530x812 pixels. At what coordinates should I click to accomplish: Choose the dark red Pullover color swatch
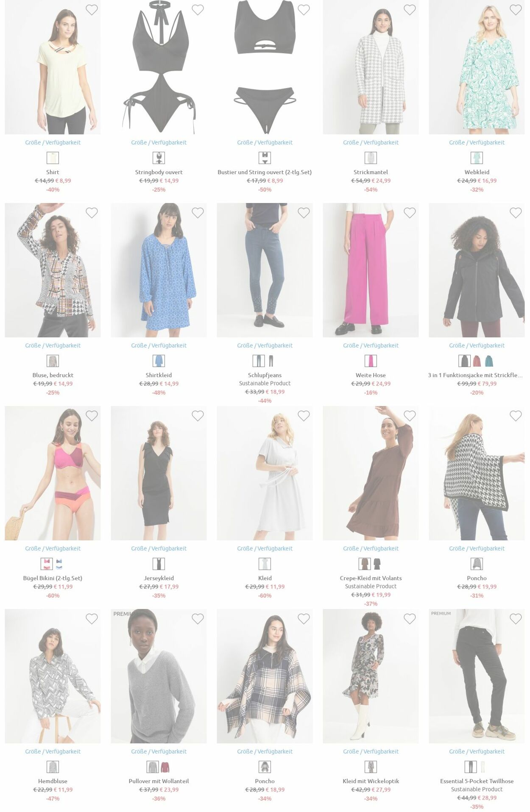click(x=165, y=767)
